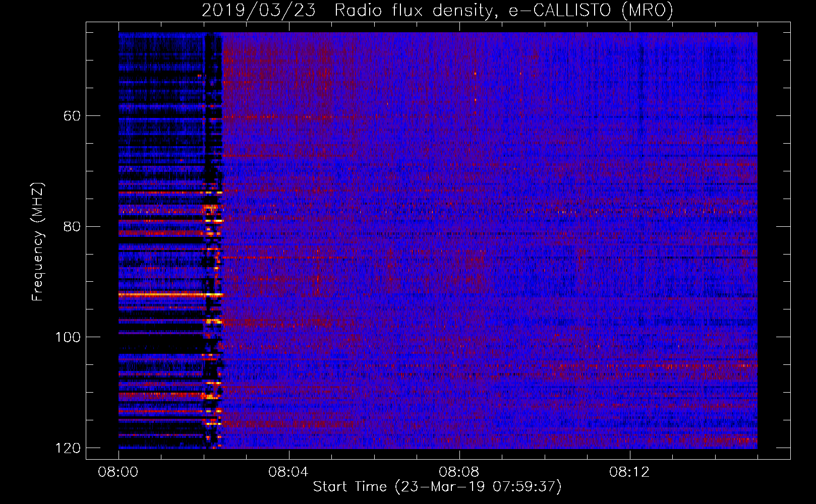The height and width of the screenshot is (504, 816).
Task: Select the 'Frequency (MHZ)' y-axis label
Action: [x=38, y=241]
